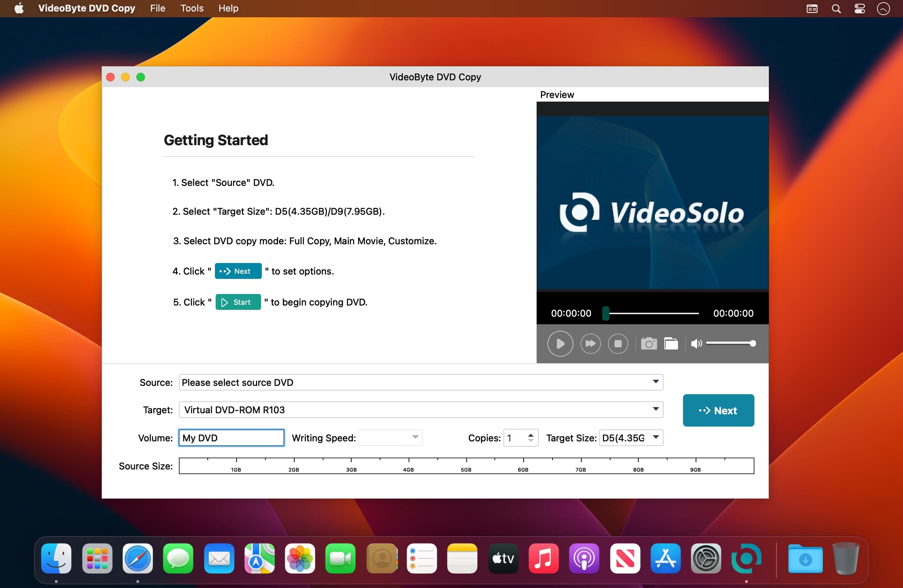The height and width of the screenshot is (588, 903).
Task: Expand the Target drive dropdown
Action: (655, 409)
